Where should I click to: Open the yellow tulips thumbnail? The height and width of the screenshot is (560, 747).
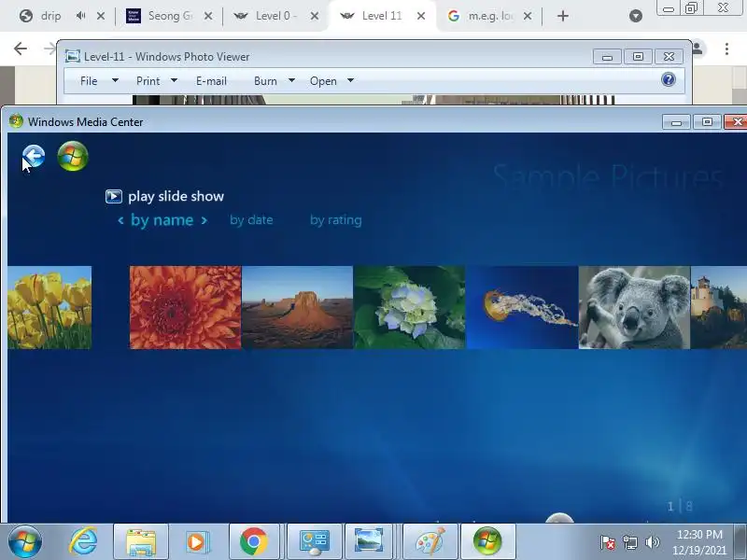click(49, 308)
